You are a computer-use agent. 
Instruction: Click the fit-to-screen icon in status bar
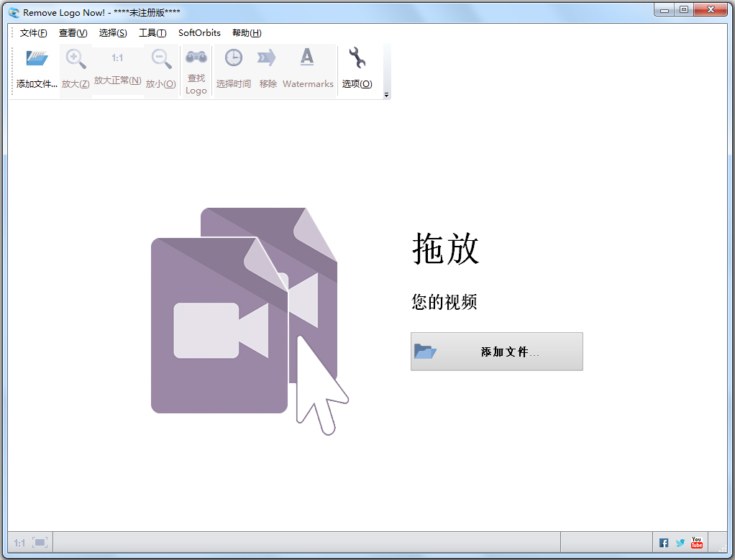[40, 543]
